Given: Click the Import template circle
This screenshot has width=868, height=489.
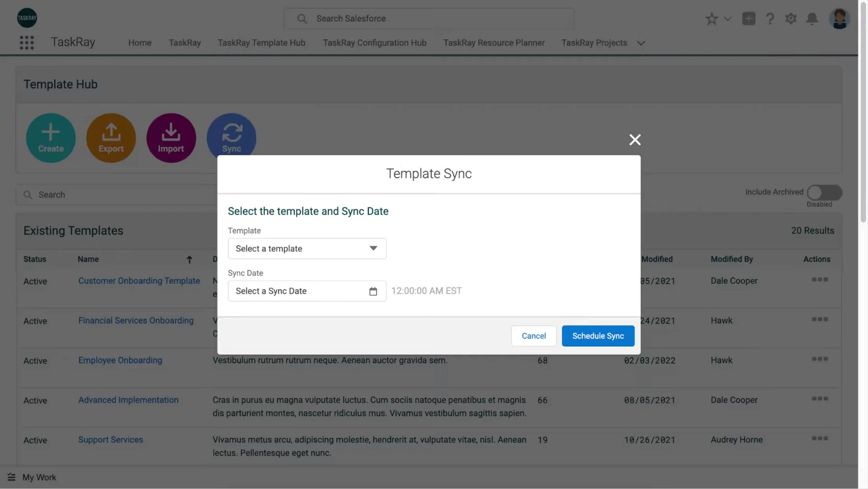Looking at the screenshot, I should point(171,138).
